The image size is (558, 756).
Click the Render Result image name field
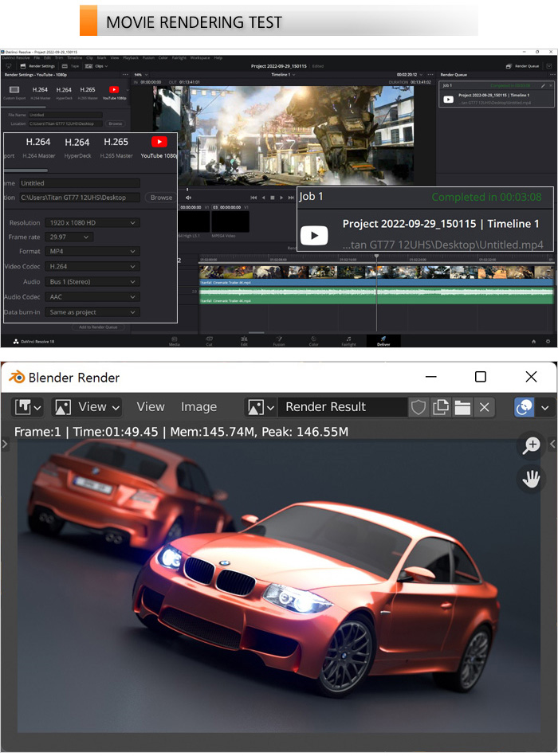(x=343, y=407)
